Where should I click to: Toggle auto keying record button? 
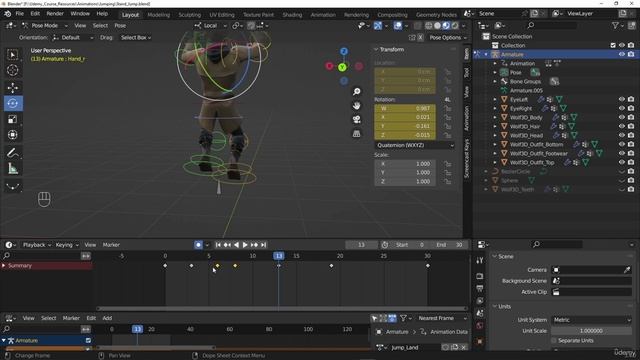(x=198, y=245)
